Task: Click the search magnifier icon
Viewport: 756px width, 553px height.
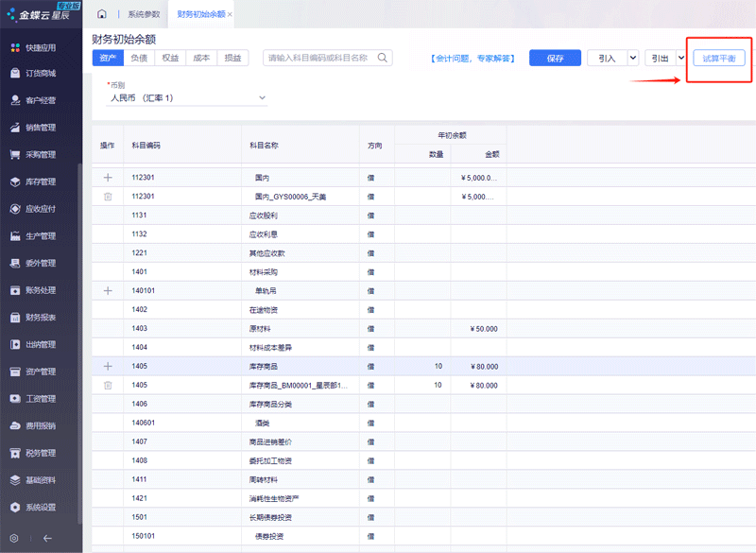Action: (383, 58)
